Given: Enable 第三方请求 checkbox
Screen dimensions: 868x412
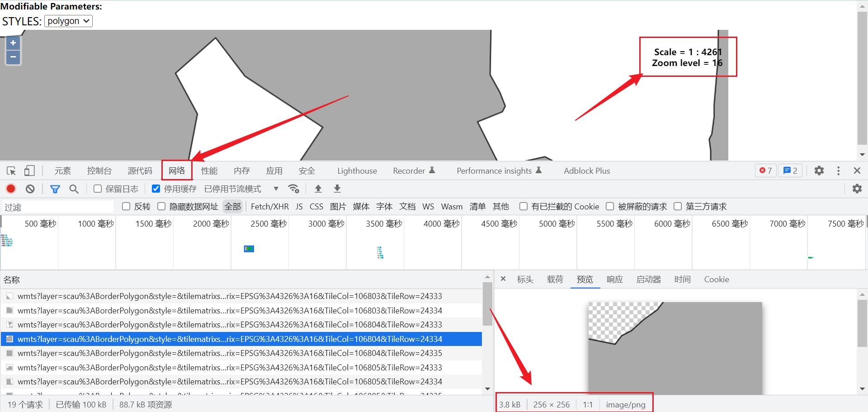Looking at the screenshot, I should [678, 206].
